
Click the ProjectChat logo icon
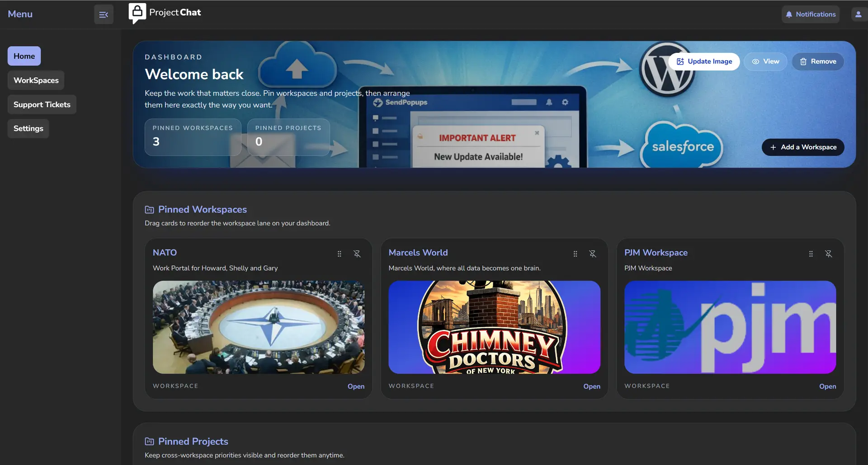point(137,13)
